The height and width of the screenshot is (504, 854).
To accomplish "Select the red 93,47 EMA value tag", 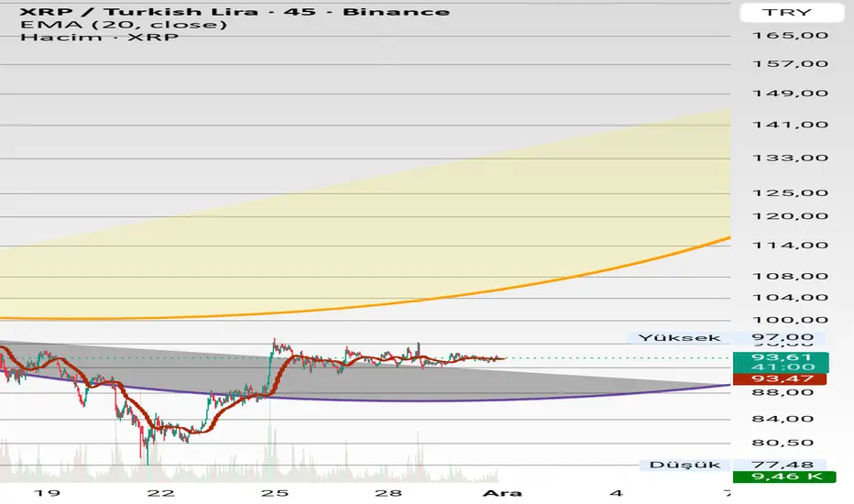I will click(x=780, y=379).
